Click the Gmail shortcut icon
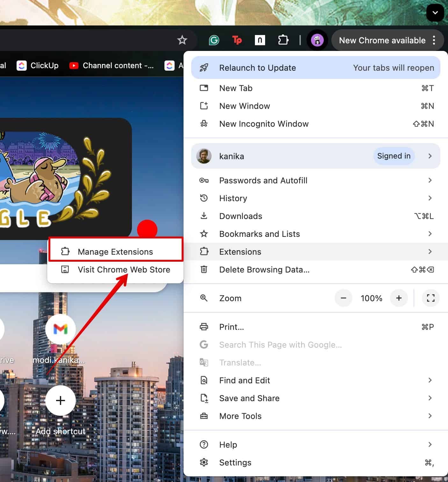The image size is (448, 482). pos(61,329)
